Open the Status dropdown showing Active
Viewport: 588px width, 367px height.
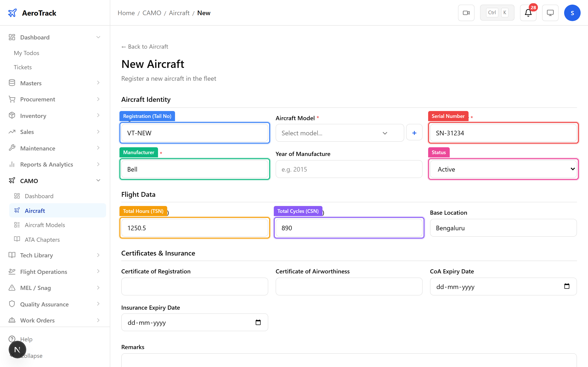coord(503,169)
